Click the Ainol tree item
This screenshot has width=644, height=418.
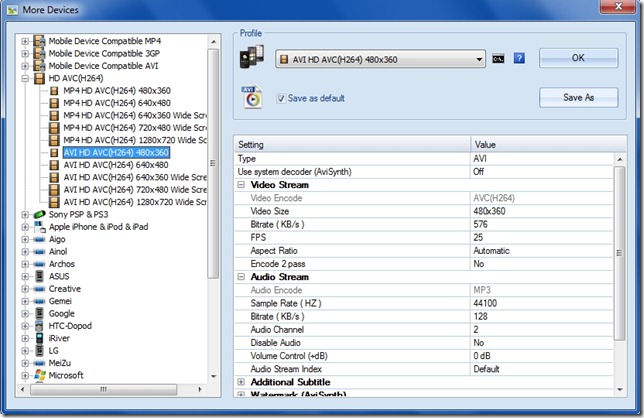(x=58, y=252)
